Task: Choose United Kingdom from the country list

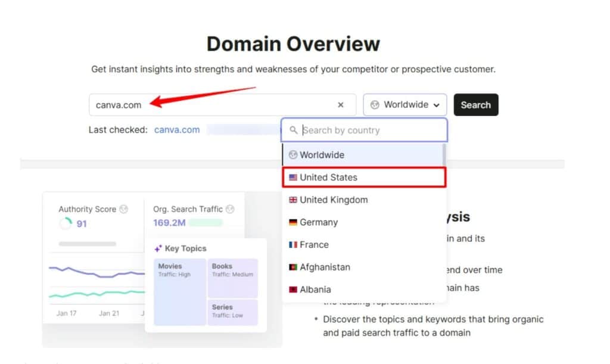Action: pos(364,200)
